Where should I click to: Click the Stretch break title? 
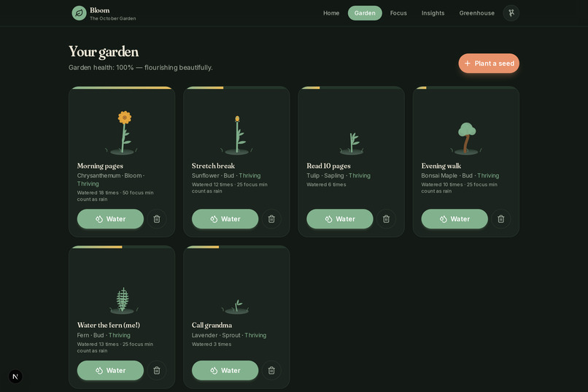tap(213, 166)
